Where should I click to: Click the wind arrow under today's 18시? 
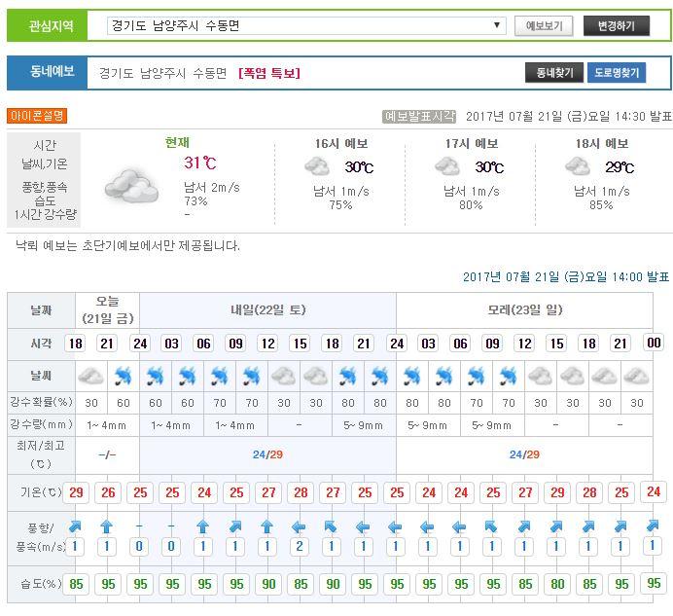tap(76, 525)
